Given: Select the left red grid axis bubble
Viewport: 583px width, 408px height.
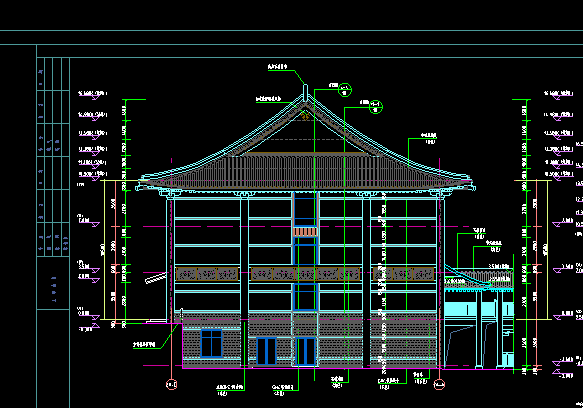Looking at the screenshot, I should pos(171,384).
